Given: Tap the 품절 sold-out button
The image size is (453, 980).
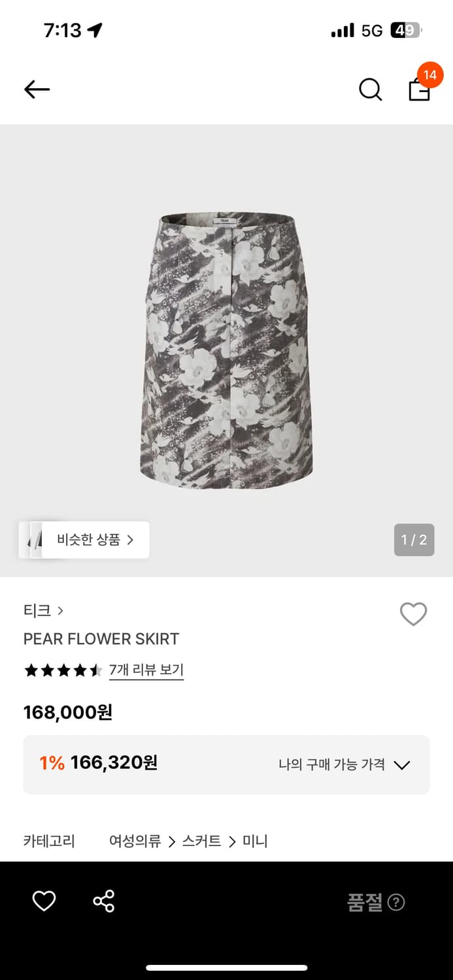Looking at the screenshot, I should 365,902.
